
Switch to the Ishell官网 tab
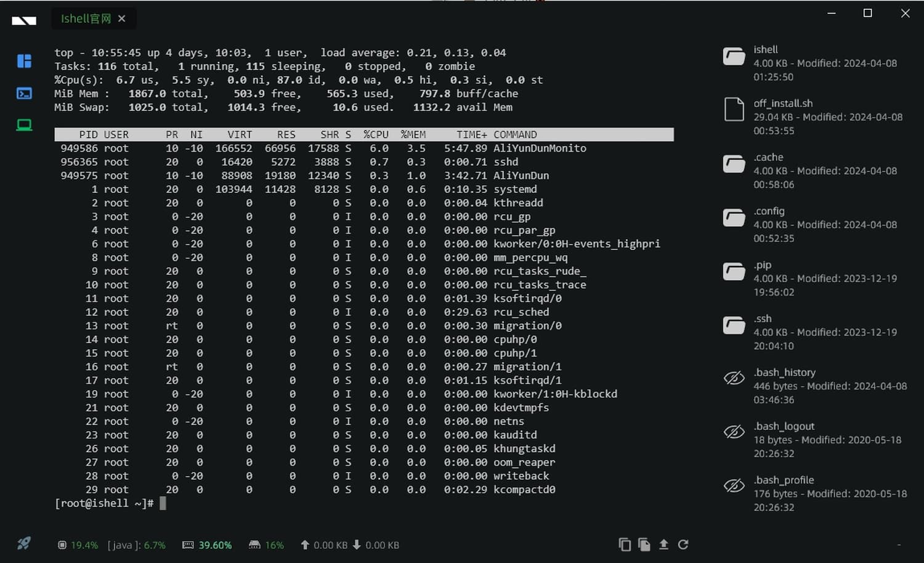[86, 19]
